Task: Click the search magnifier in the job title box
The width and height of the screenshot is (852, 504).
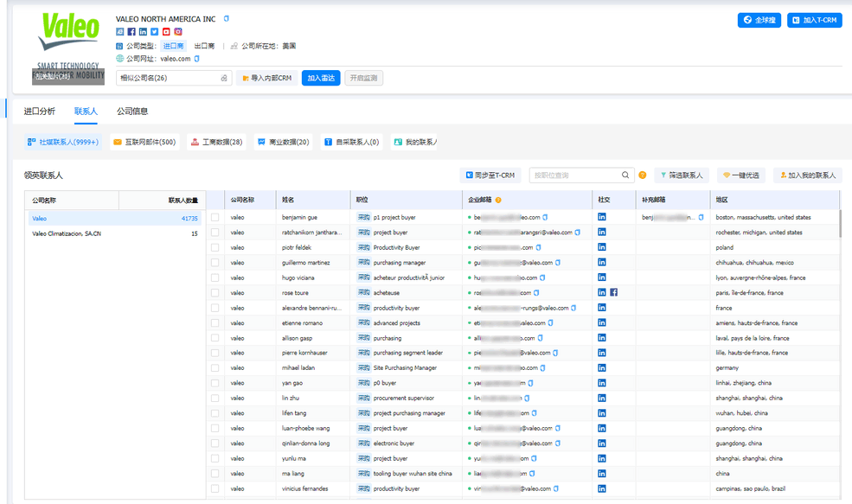Action: click(625, 175)
